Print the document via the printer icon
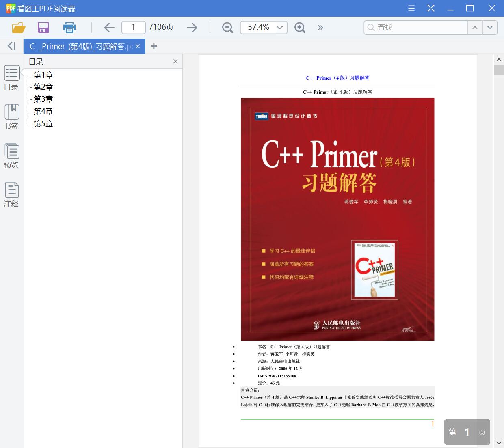 (69, 27)
